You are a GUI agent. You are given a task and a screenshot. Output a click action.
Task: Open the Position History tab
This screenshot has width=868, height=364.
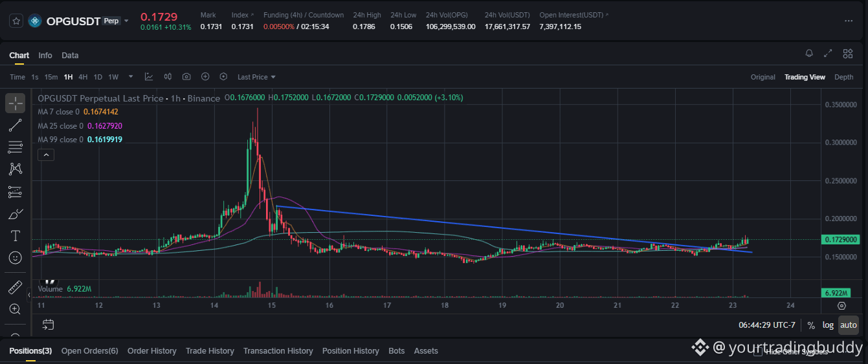tap(351, 351)
